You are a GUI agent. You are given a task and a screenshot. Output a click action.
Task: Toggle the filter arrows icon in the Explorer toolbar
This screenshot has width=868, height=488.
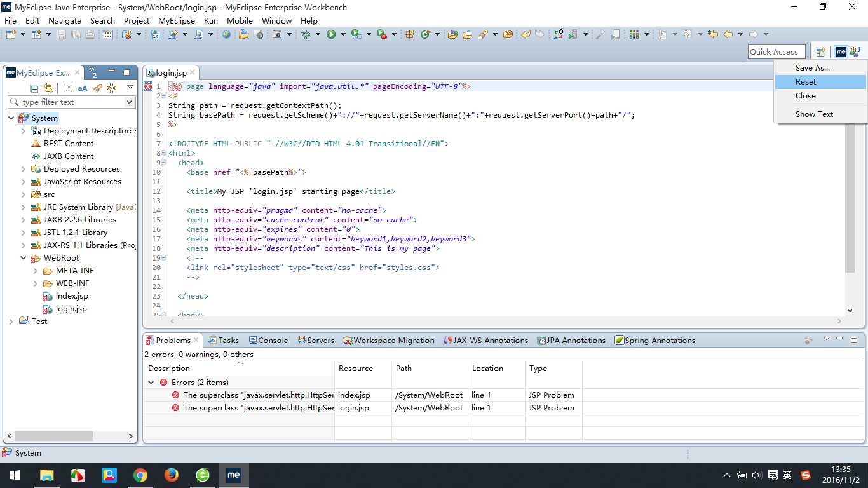tap(111, 88)
